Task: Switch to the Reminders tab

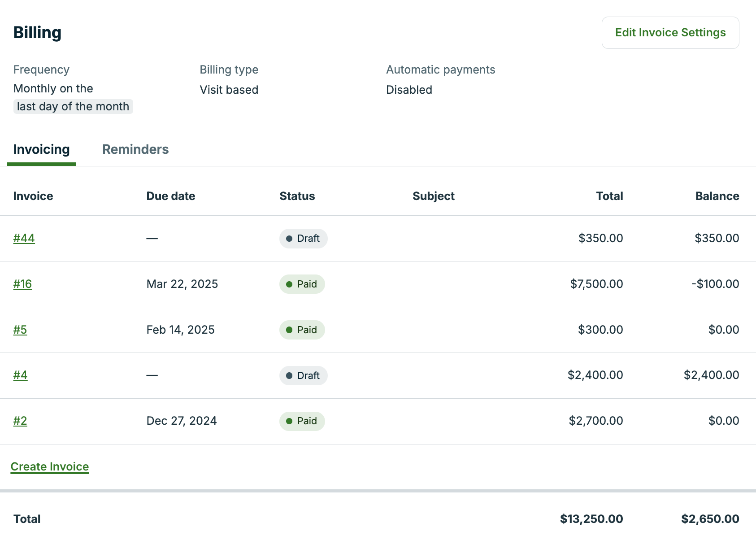Action: 135,149
